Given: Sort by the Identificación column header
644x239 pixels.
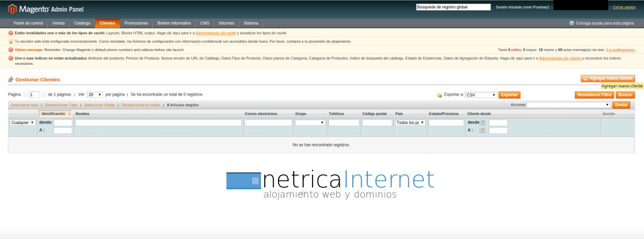Looking at the screenshot, I should tap(53, 114).
